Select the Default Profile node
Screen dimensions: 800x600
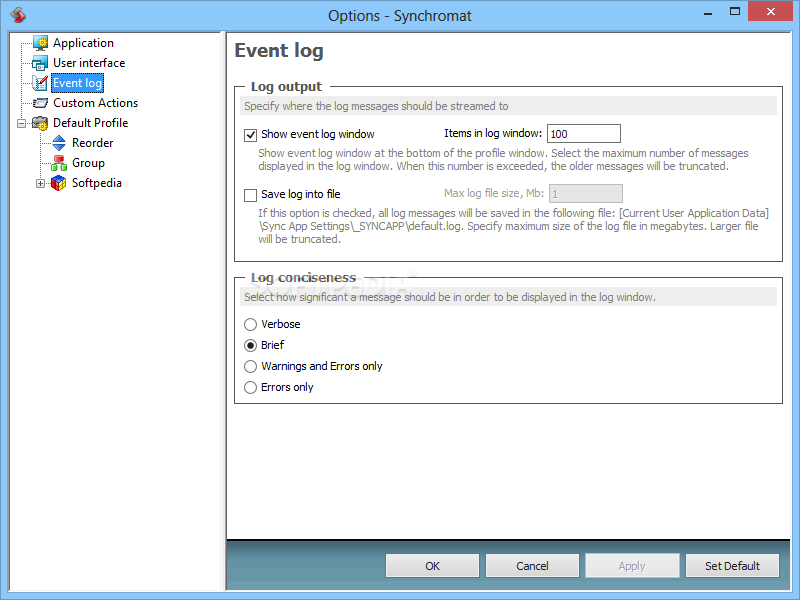[90, 123]
